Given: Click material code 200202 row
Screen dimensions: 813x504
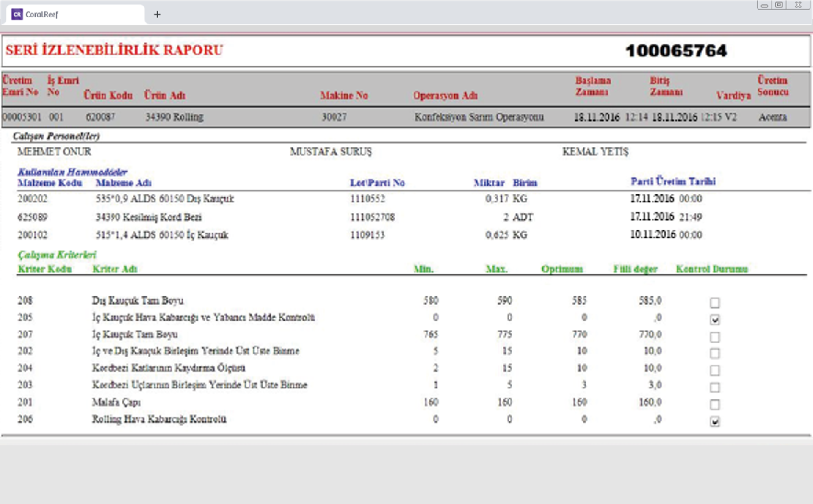Looking at the screenshot, I should (x=33, y=199).
